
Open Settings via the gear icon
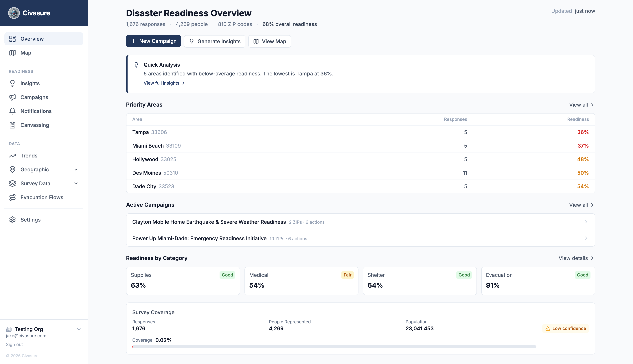(x=13, y=220)
